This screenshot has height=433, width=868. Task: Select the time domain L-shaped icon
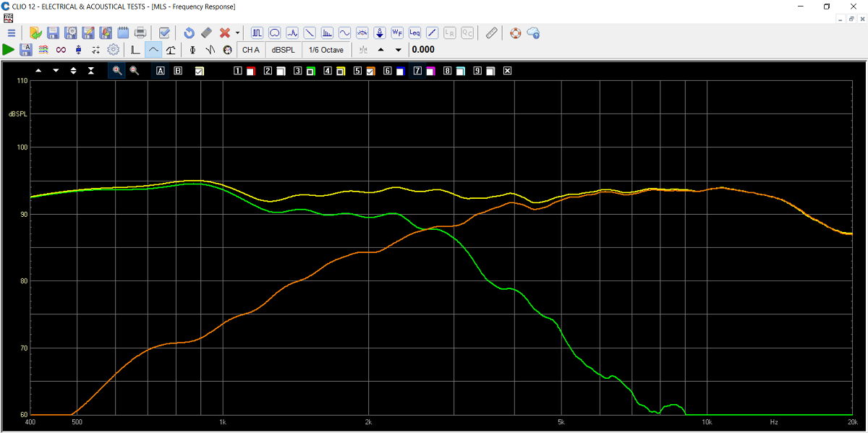pyautogui.click(x=135, y=50)
